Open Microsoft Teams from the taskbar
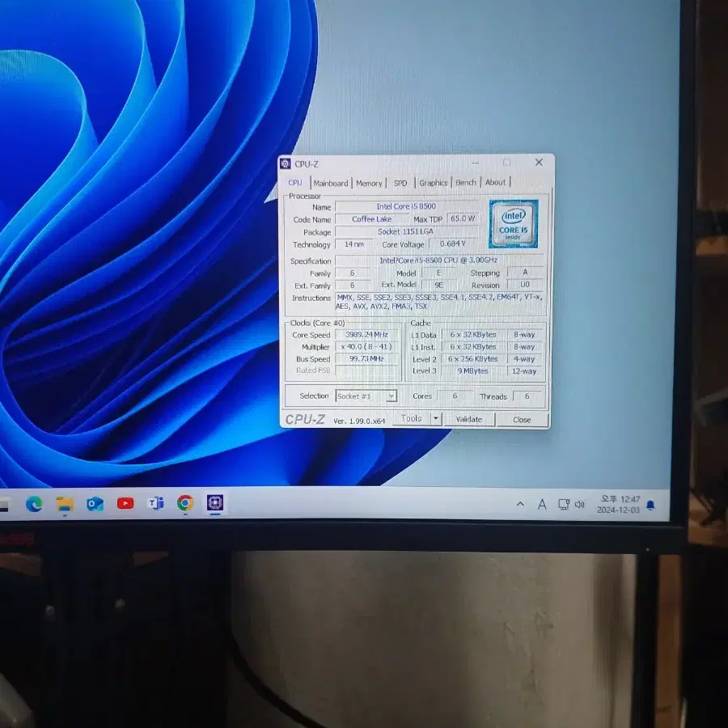The image size is (728, 728). pyautogui.click(x=155, y=503)
